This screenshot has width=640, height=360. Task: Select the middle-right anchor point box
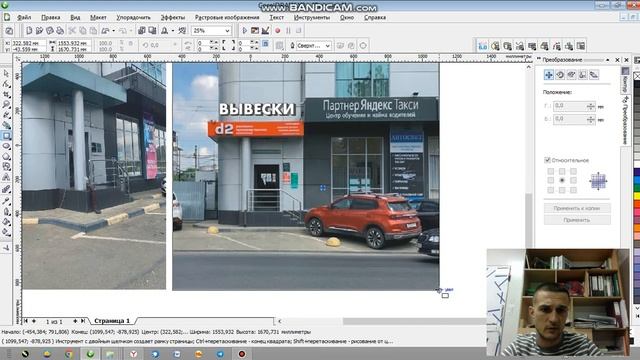573,180
